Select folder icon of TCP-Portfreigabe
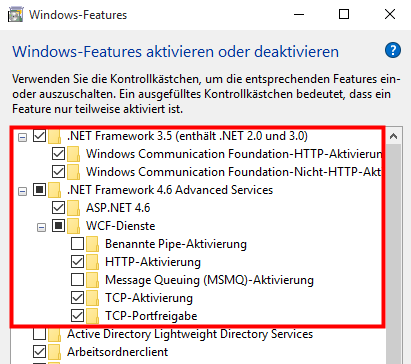Image resolution: width=411 pixels, height=364 pixels. pyautogui.click(x=93, y=316)
